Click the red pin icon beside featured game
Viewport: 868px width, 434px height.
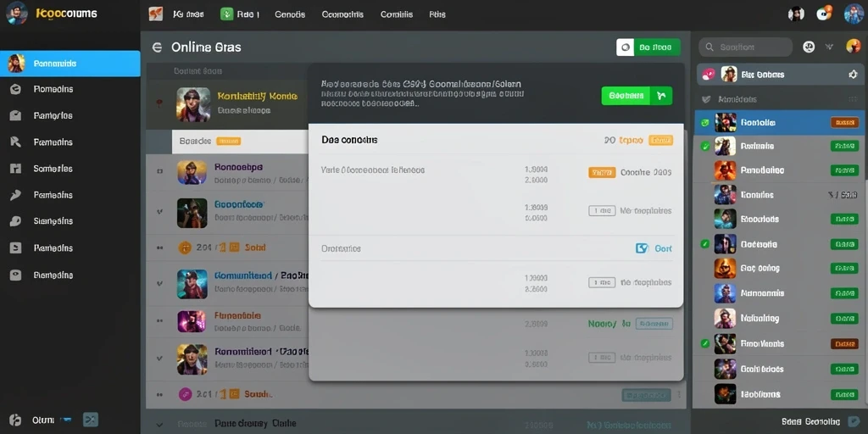[159, 103]
